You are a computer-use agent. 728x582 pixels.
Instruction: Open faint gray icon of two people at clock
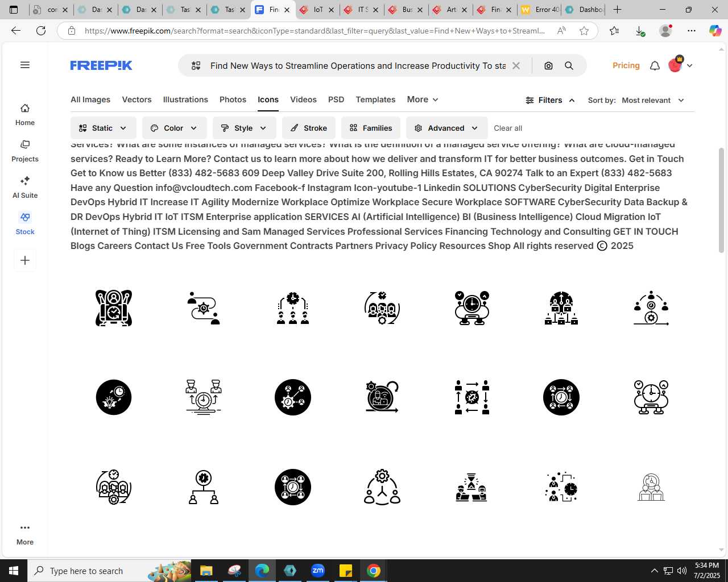pos(651,487)
